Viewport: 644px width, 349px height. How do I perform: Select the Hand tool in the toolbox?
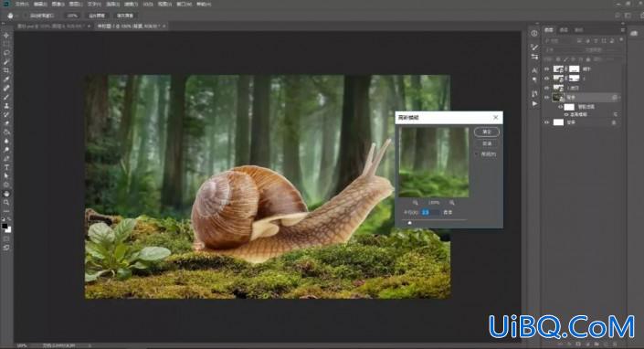click(6, 194)
